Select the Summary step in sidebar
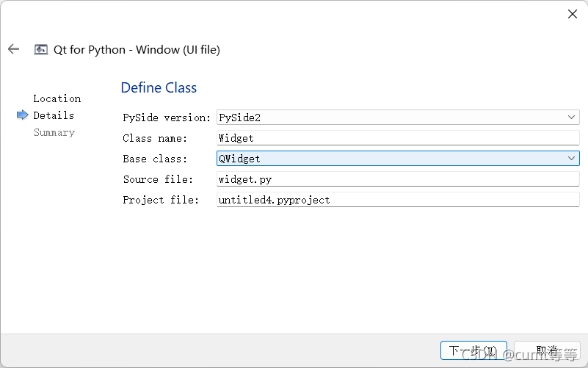Screen dimensions: 588x368 [x=54, y=132]
